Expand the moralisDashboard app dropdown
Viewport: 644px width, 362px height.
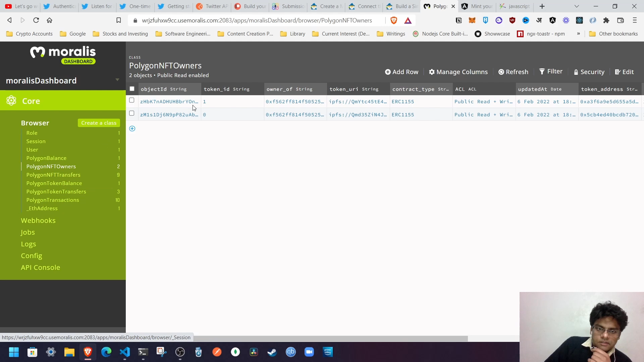point(117,80)
